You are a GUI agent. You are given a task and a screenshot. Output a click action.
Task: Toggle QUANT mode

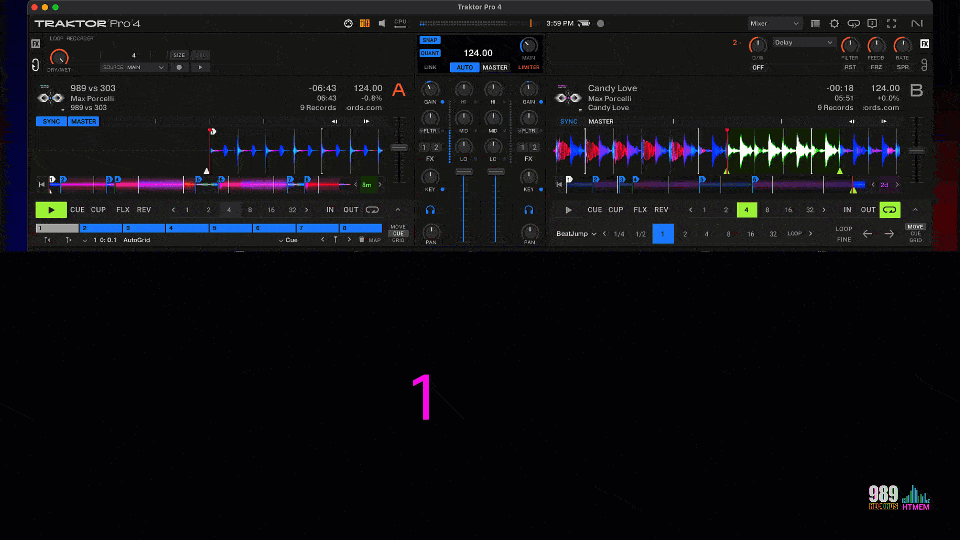pos(430,53)
